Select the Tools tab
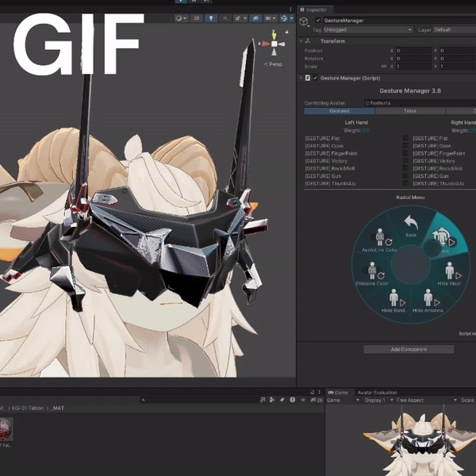 (410, 111)
